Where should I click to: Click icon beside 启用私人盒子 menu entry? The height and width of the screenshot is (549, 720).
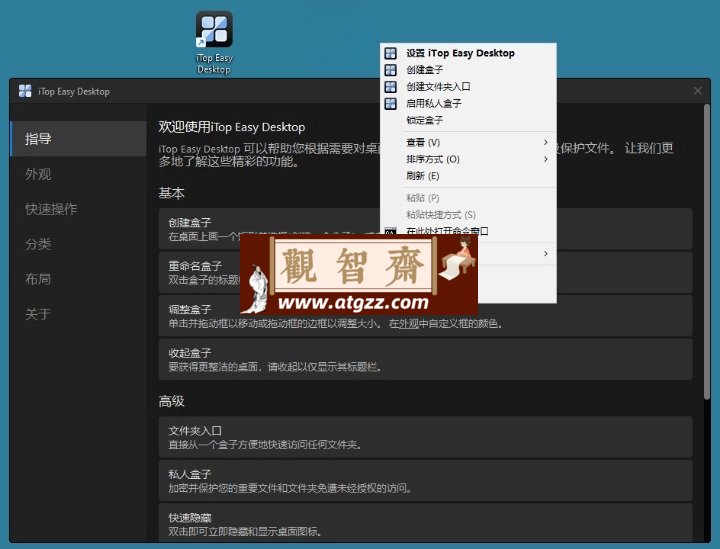coord(390,103)
